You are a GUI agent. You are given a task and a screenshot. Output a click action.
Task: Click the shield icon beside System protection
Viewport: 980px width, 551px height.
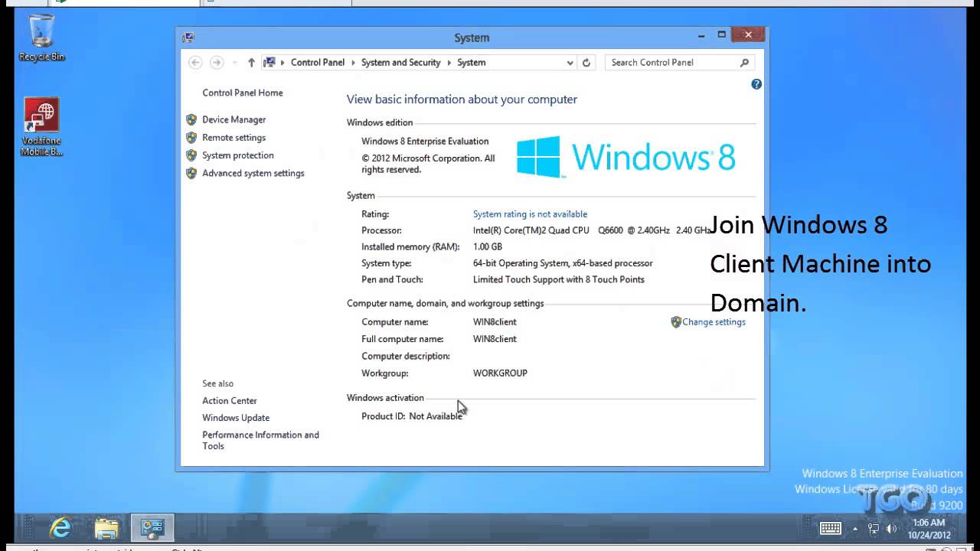191,155
